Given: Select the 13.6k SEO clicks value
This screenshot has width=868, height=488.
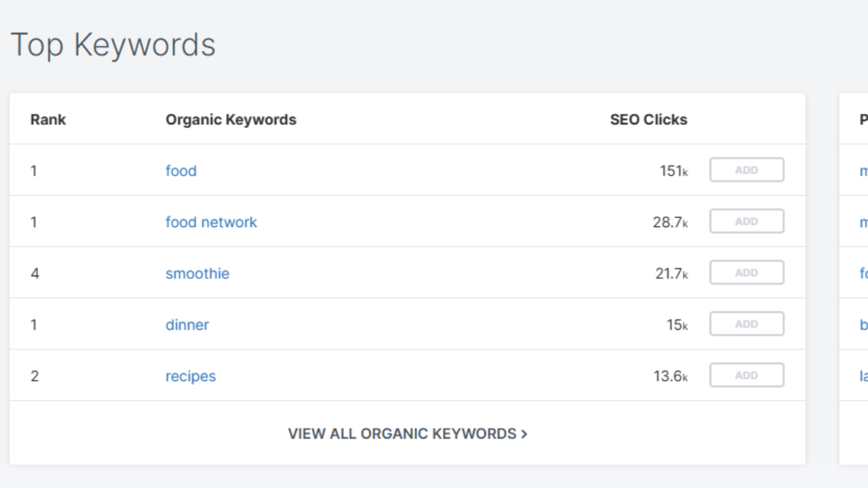Looking at the screenshot, I should tap(671, 376).
